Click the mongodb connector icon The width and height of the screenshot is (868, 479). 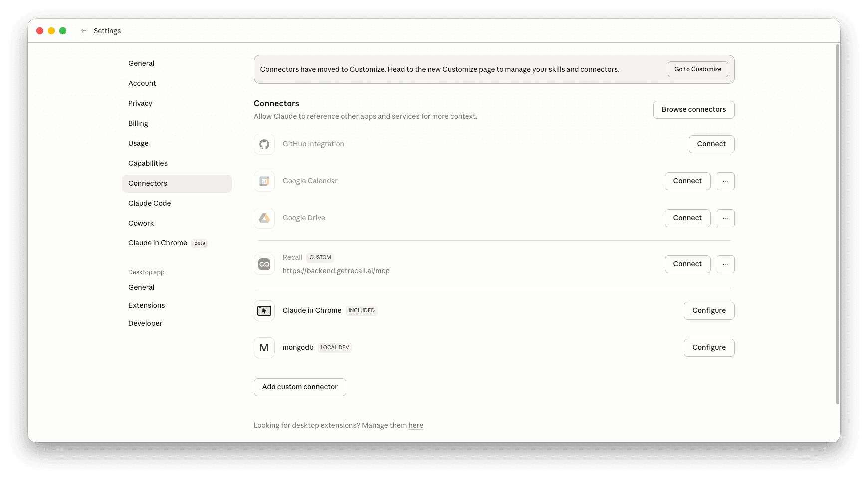click(x=264, y=347)
